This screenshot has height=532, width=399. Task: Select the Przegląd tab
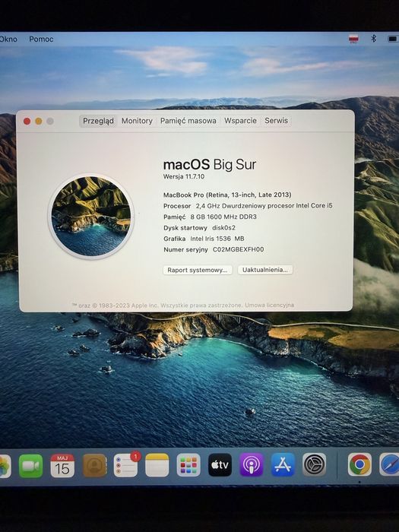pyautogui.click(x=98, y=121)
